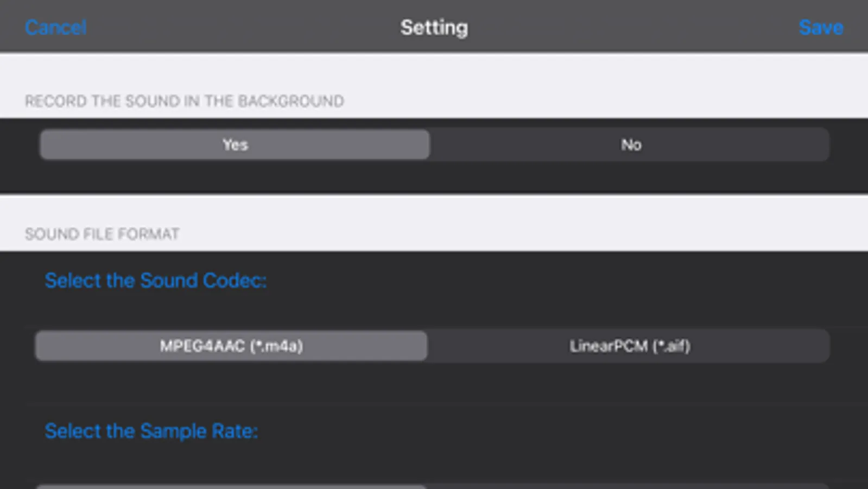Enable background sound recording via Yes
868x489 pixels.
[235, 145]
